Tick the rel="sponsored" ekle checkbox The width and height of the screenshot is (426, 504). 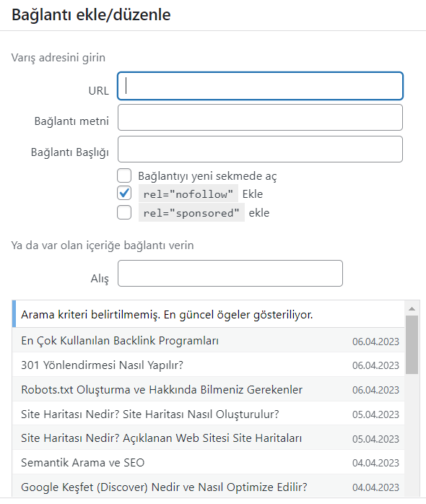(x=124, y=212)
